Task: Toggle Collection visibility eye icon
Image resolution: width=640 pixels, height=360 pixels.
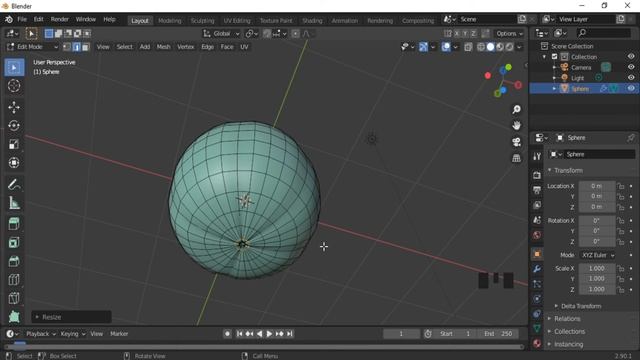Action: point(631,56)
